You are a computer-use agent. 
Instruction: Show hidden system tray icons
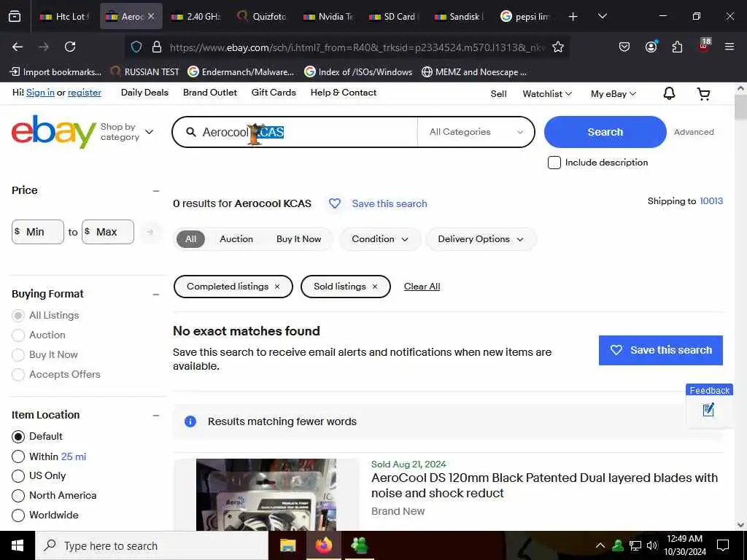(600, 545)
